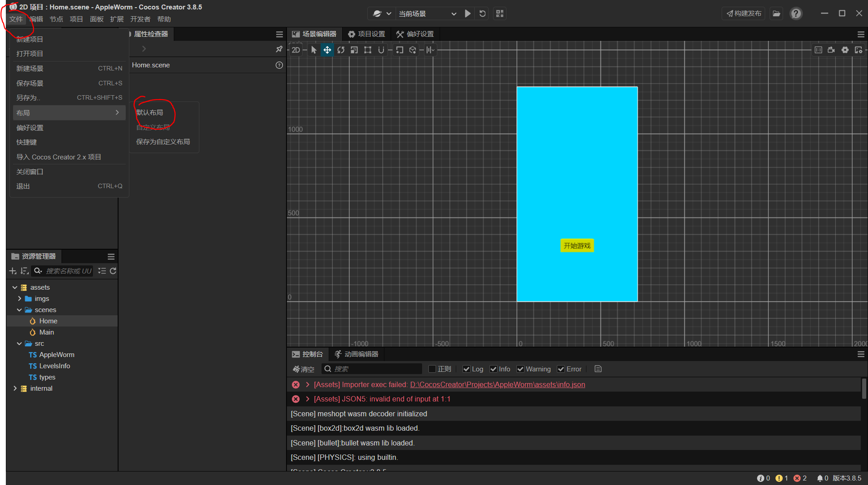Select the scale gizmo tool
Viewport: 868px width, 485px height.
click(354, 50)
